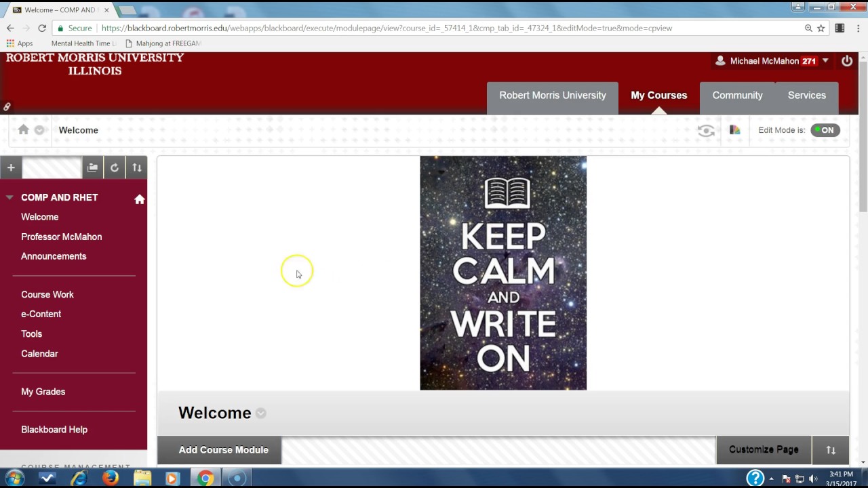
Task: Click the breadcrumb home icon
Action: [x=24, y=129]
